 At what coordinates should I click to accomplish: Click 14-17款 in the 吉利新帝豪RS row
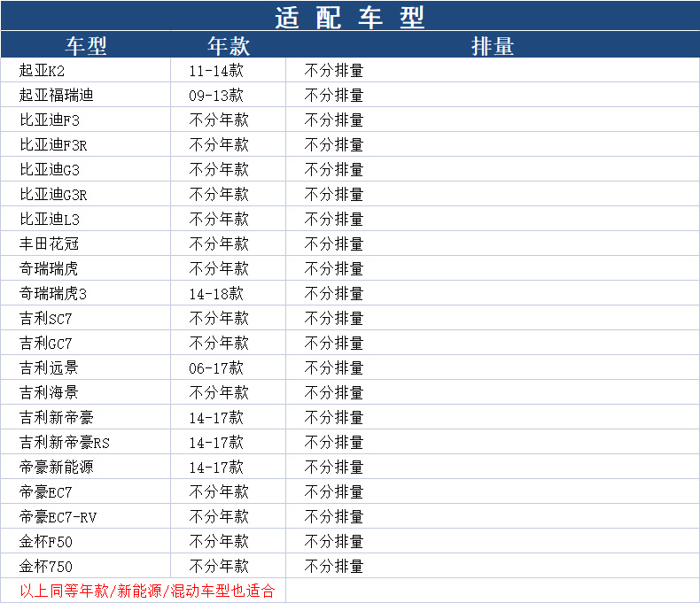pos(216,443)
